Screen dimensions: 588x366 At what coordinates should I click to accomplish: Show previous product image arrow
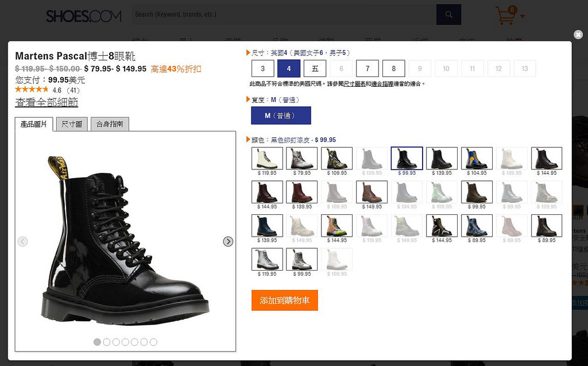pos(22,241)
